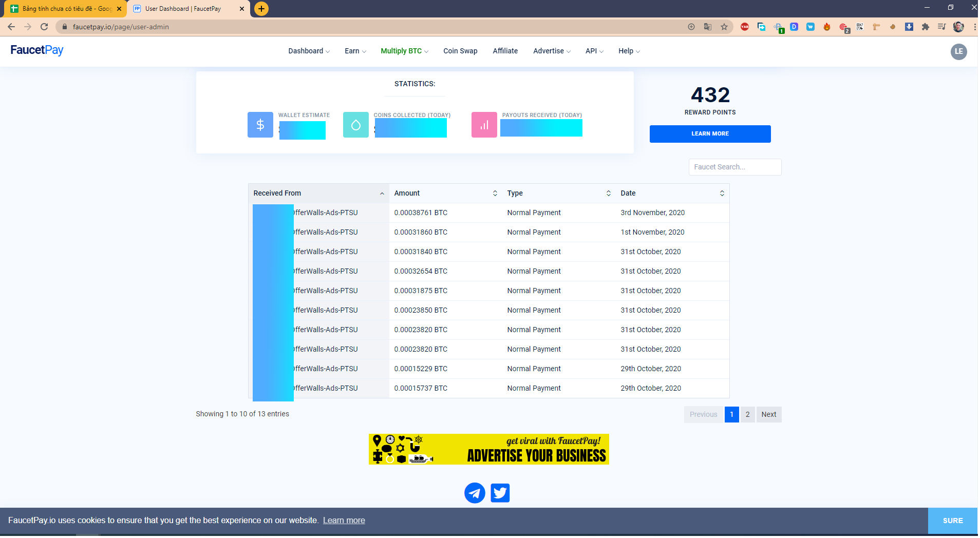Accept cookies with the SURE button

952,521
